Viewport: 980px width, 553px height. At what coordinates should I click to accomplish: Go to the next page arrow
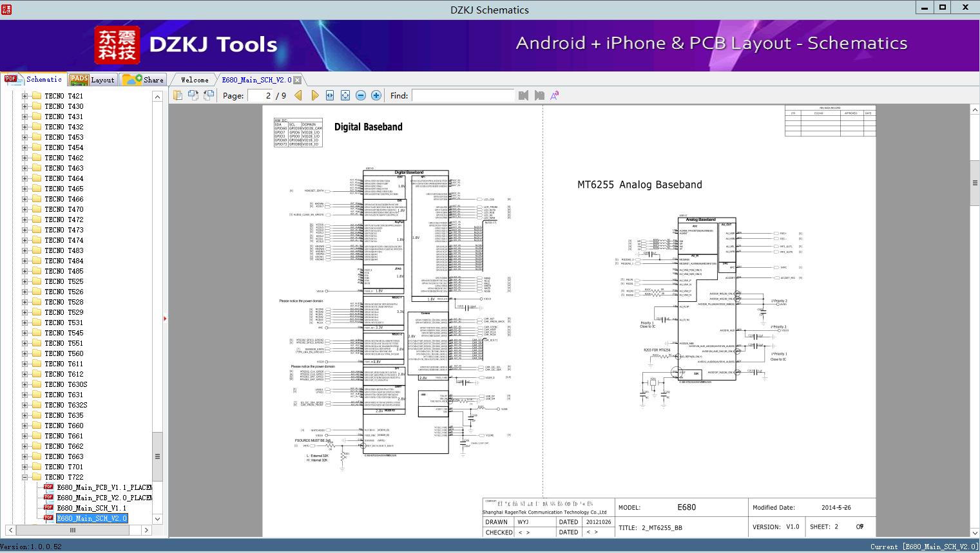pyautogui.click(x=314, y=95)
